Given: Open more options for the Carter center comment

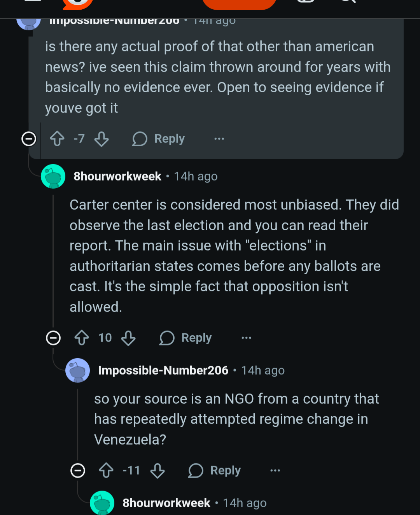Looking at the screenshot, I should pos(247,338).
